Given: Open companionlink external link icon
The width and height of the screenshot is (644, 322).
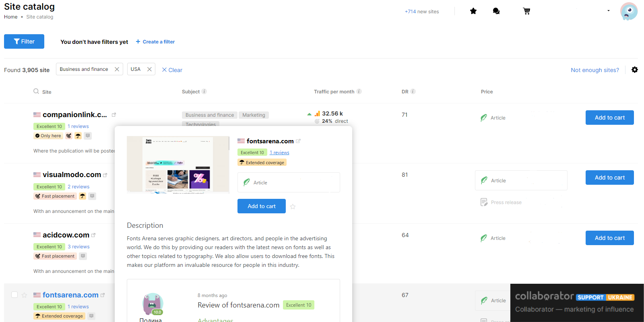Looking at the screenshot, I should (x=114, y=115).
